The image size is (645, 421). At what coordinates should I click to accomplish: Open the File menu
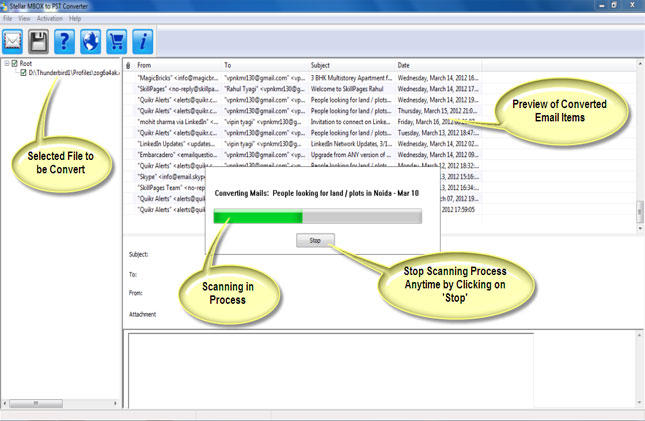tap(8, 19)
